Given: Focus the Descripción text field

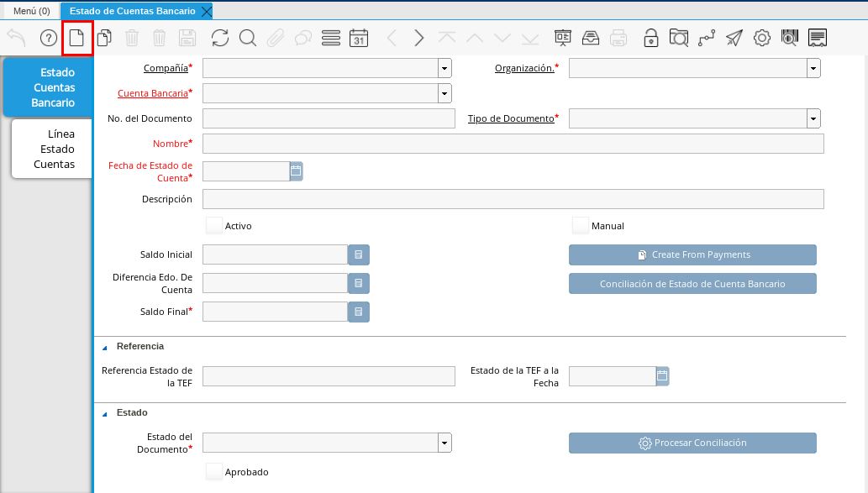Looking at the screenshot, I should coord(513,199).
